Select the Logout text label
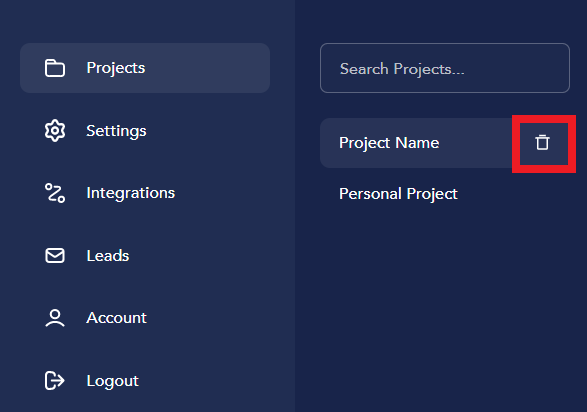This screenshot has height=412, width=587. 113,381
